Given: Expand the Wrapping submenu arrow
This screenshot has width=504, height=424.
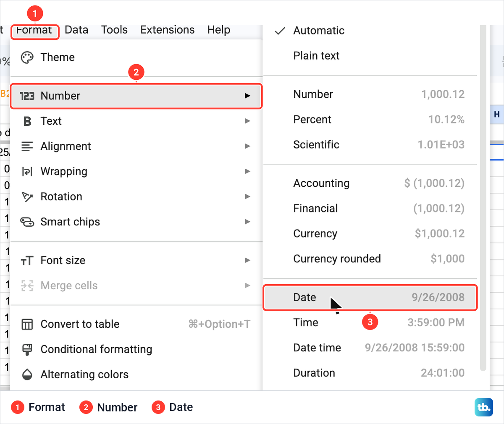Looking at the screenshot, I should pyautogui.click(x=247, y=171).
